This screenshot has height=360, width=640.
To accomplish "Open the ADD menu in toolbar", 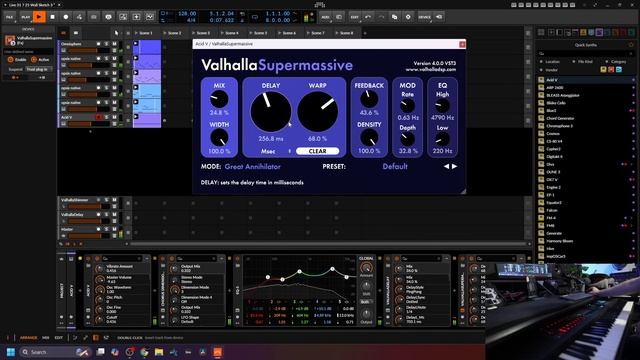I will pos(325,17).
